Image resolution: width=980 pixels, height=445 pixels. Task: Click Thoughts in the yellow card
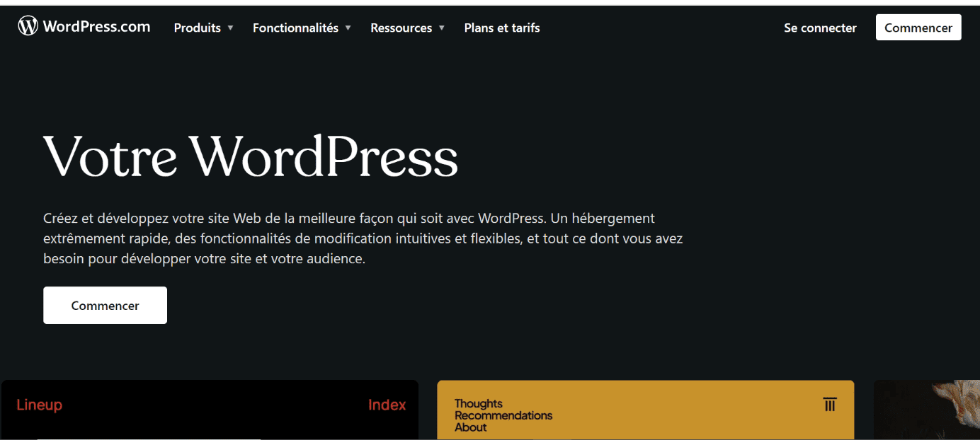click(479, 403)
